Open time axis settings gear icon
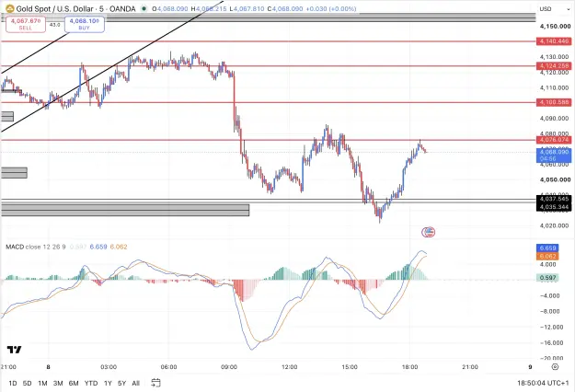The height and width of the screenshot is (392, 575). click(x=555, y=367)
